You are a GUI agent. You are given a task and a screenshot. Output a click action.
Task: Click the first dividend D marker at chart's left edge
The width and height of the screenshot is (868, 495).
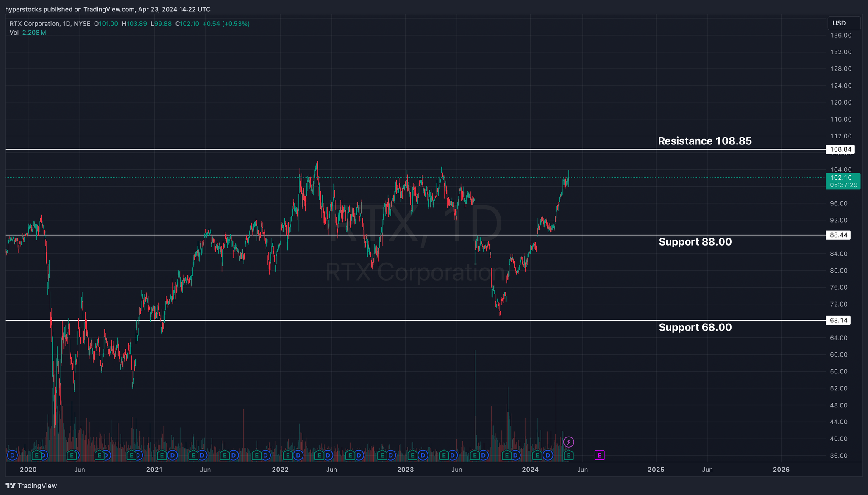[12, 455]
